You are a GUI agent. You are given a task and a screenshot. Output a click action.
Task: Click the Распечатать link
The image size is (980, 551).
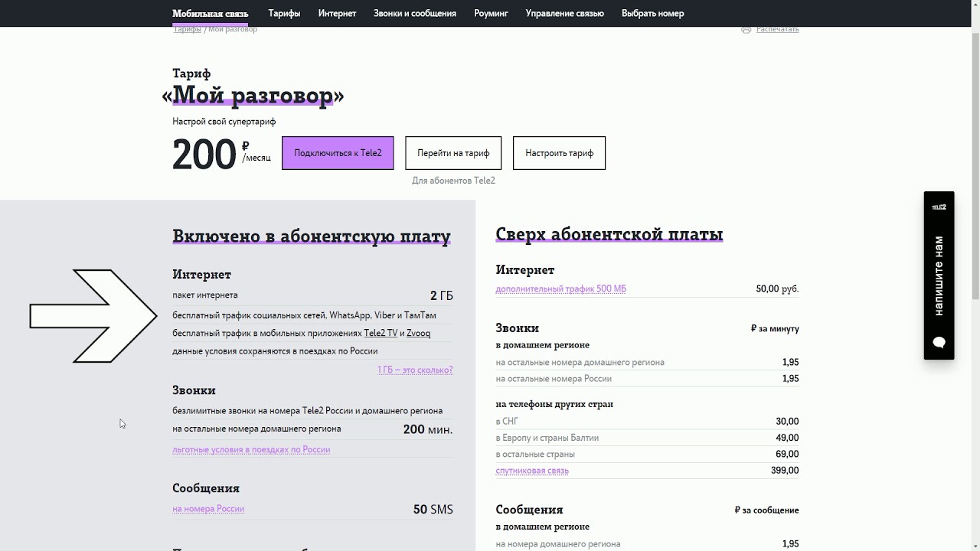click(777, 29)
